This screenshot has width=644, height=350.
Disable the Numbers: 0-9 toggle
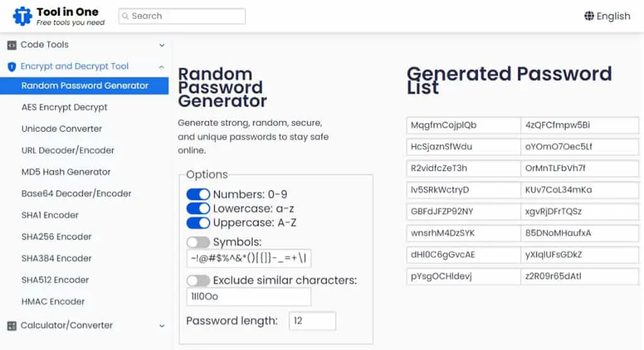198,194
